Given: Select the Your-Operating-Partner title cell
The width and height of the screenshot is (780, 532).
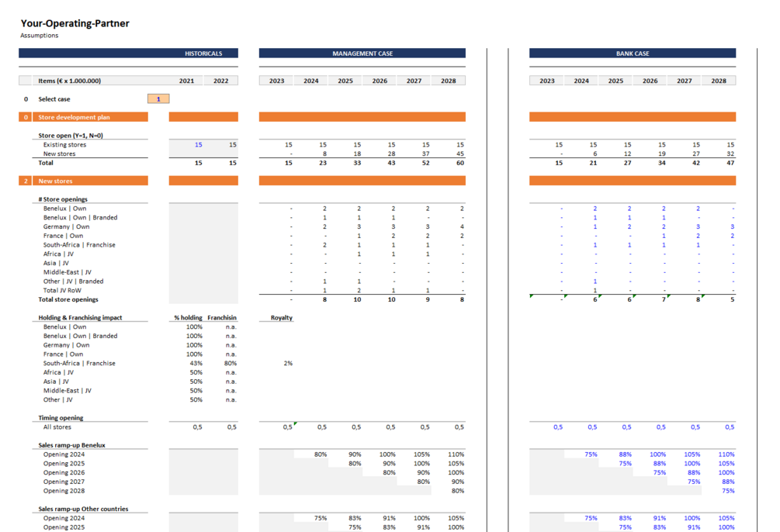Looking at the screenshot, I should pos(75,23).
